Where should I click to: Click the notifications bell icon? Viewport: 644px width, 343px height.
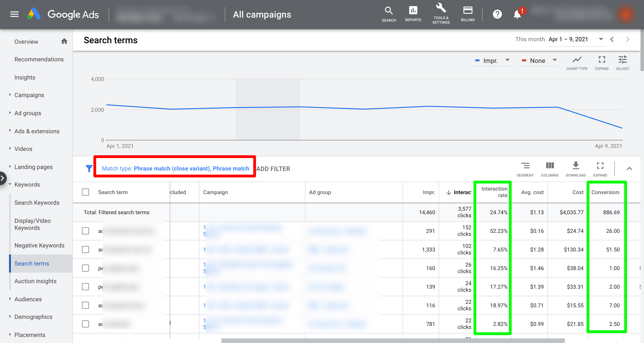click(517, 15)
